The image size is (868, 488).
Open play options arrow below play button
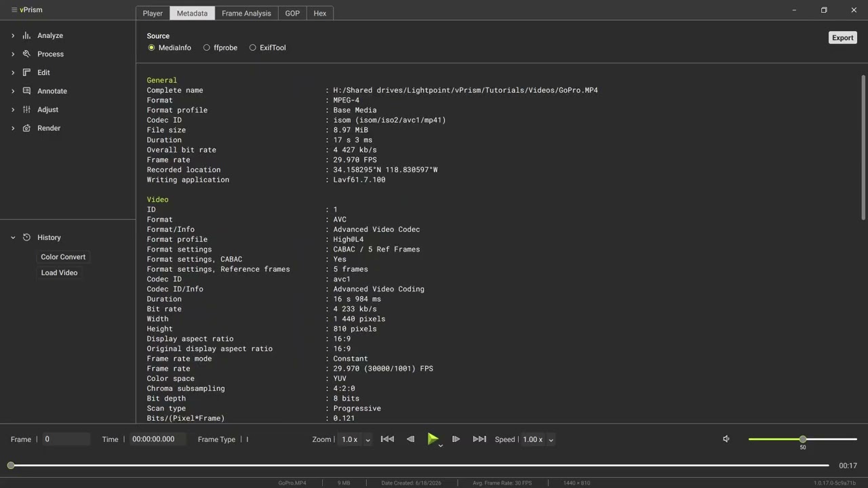[x=441, y=446]
